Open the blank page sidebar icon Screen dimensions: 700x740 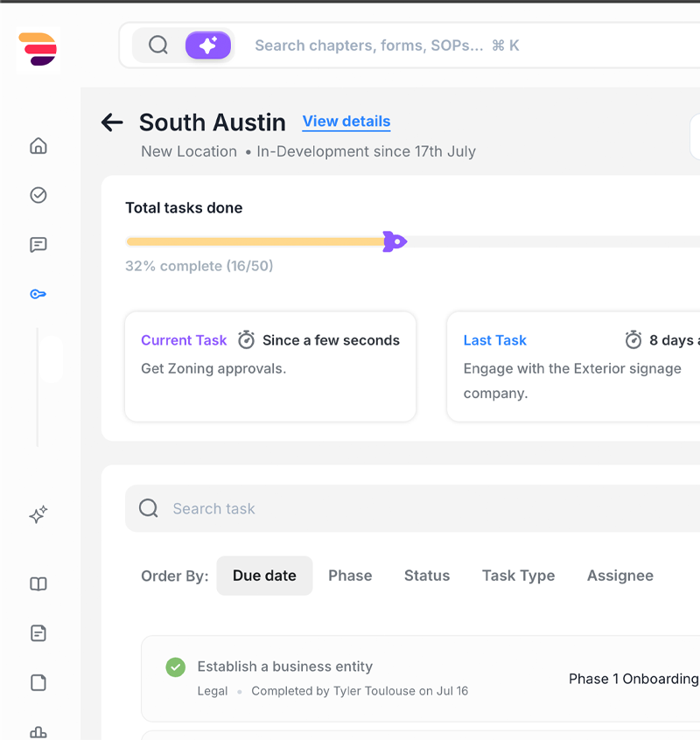point(38,683)
